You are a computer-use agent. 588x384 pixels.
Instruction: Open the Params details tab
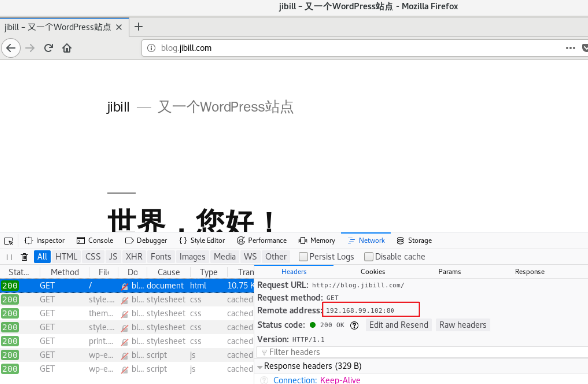(x=450, y=272)
